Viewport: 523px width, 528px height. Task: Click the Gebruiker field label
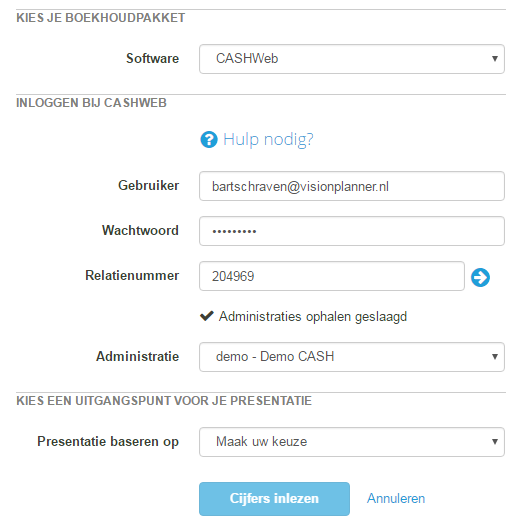(149, 186)
